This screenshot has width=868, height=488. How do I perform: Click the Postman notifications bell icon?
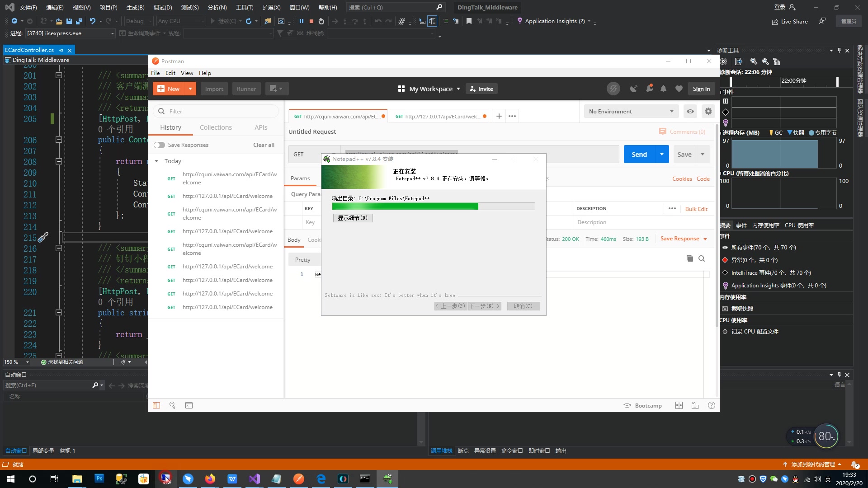[x=663, y=89]
